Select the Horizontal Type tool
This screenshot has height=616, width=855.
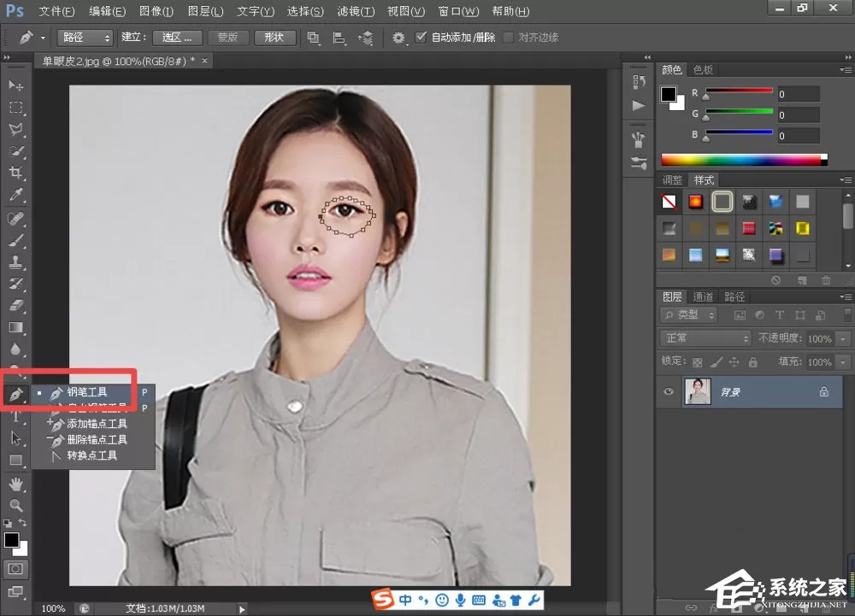click(15, 417)
